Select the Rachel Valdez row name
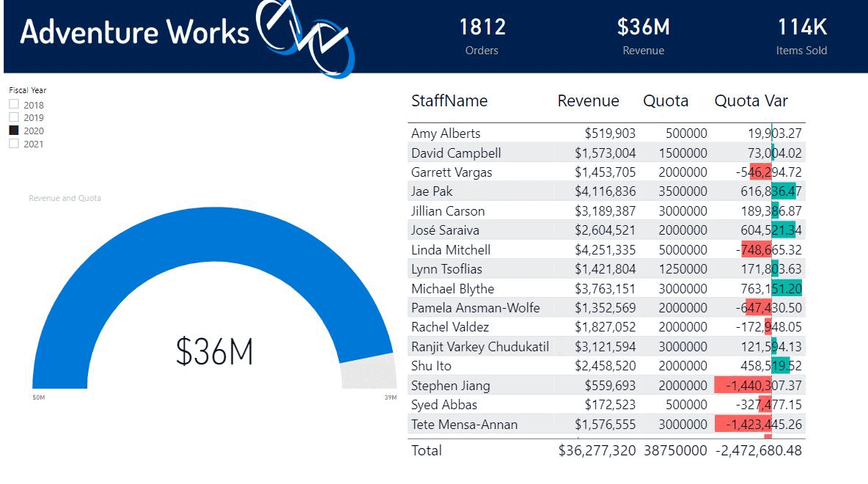868x484 pixels. 449,327
